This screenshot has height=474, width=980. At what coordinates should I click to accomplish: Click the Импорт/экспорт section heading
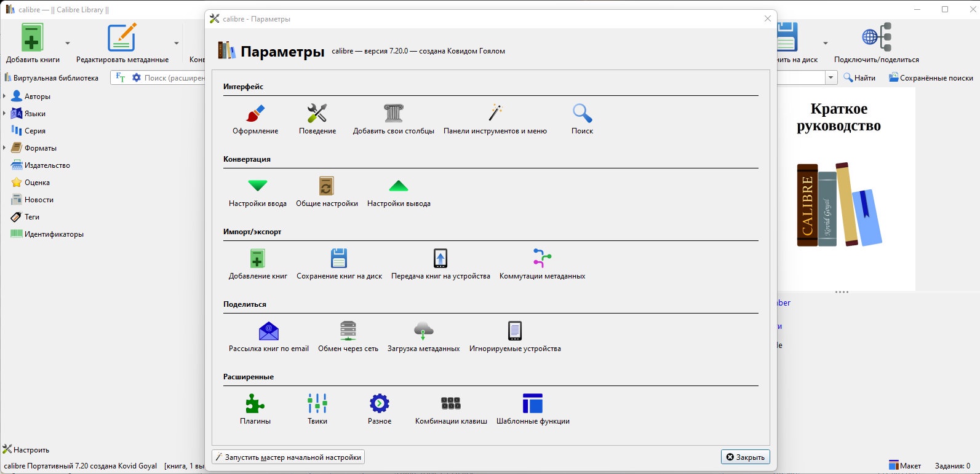point(252,232)
